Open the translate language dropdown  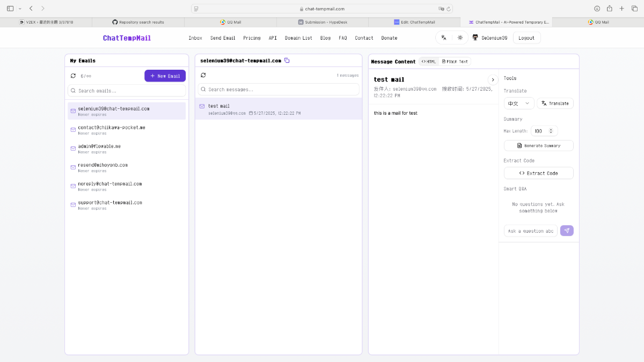click(x=518, y=104)
